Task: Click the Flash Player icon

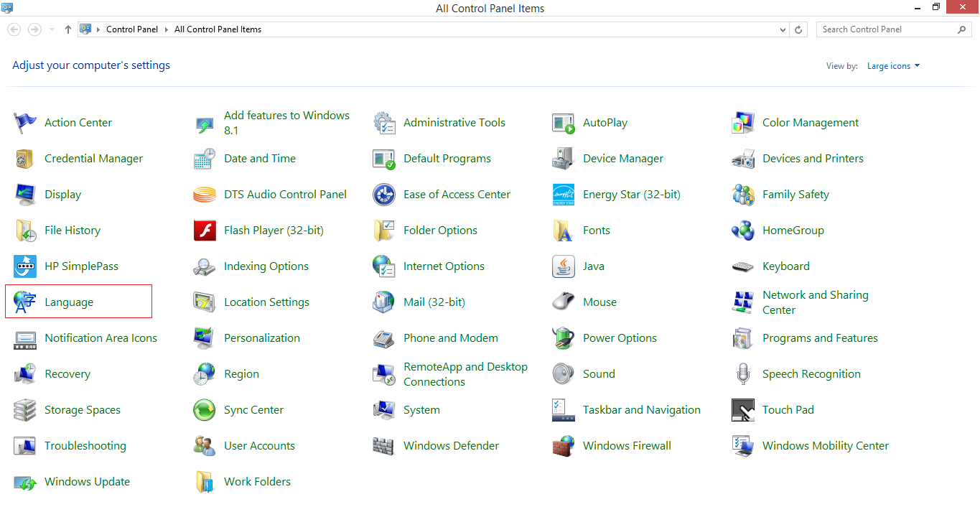Action: coord(205,231)
